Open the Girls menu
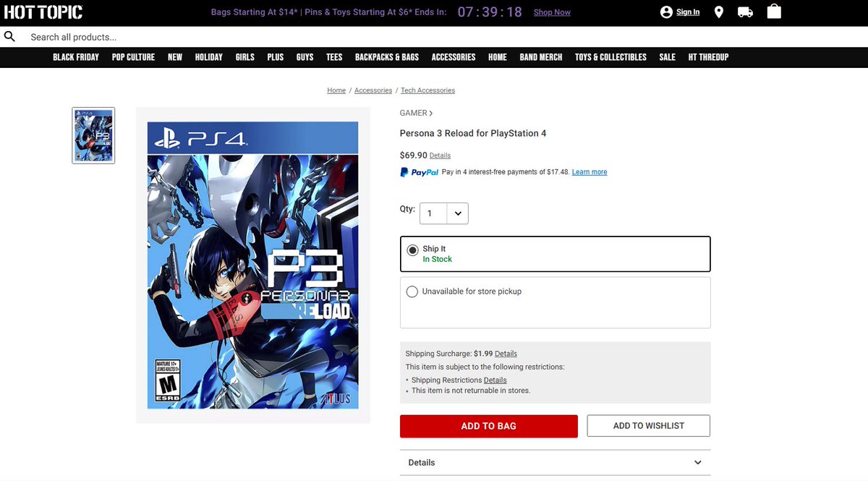Screen dimensions: 868x481 pos(245,57)
